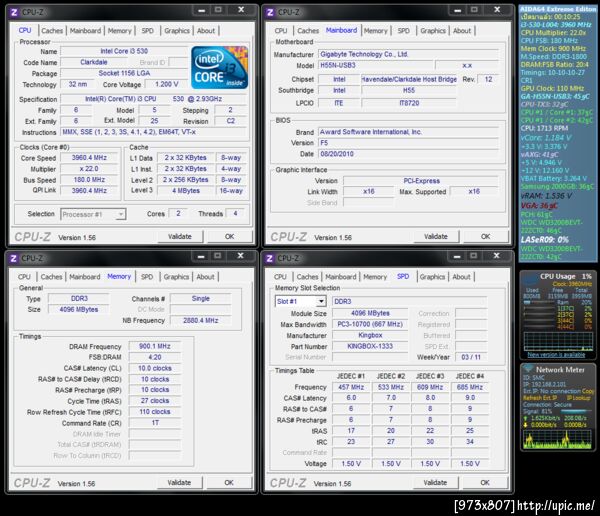Close the top-right Mainboard CPU-Z window
The image size is (600, 516).
pyautogui.click(x=497, y=10)
